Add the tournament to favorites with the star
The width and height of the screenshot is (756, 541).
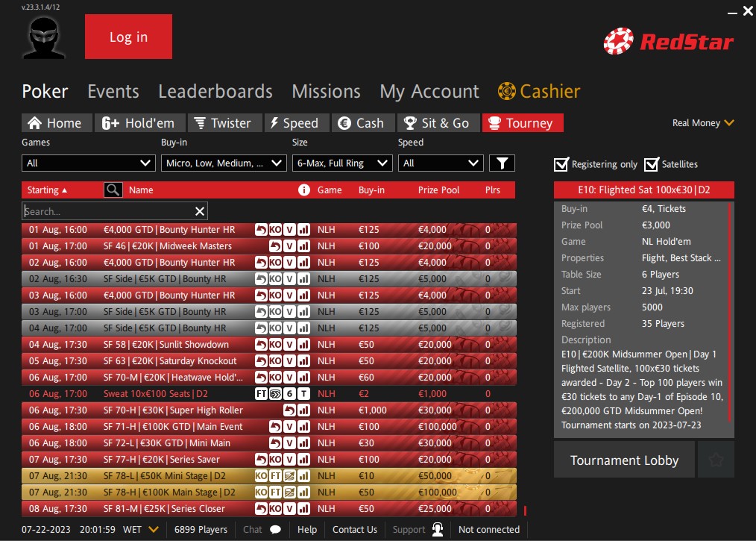(716, 460)
